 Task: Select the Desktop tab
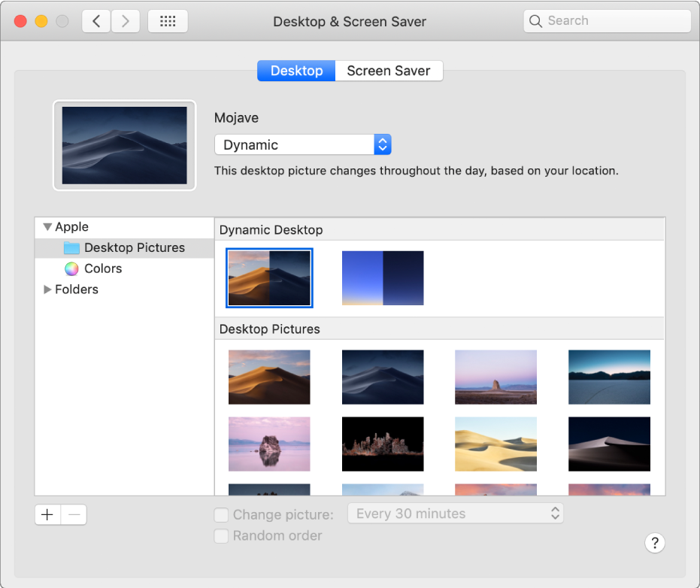[x=295, y=70]
